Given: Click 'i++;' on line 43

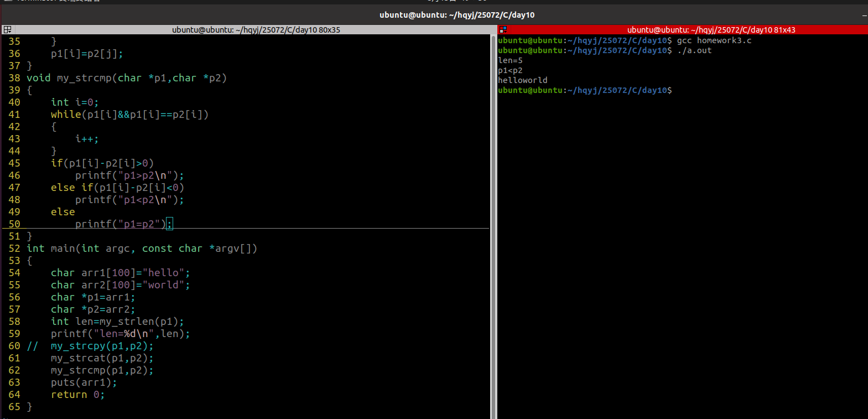Looking at the screenshot, I should (87, 139).
